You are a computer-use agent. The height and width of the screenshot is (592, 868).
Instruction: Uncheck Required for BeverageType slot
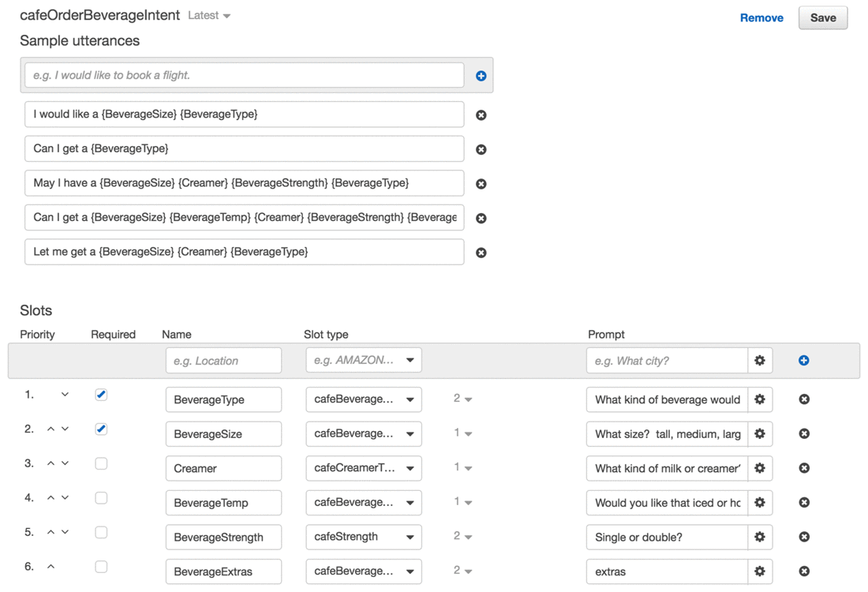point(101,395)
